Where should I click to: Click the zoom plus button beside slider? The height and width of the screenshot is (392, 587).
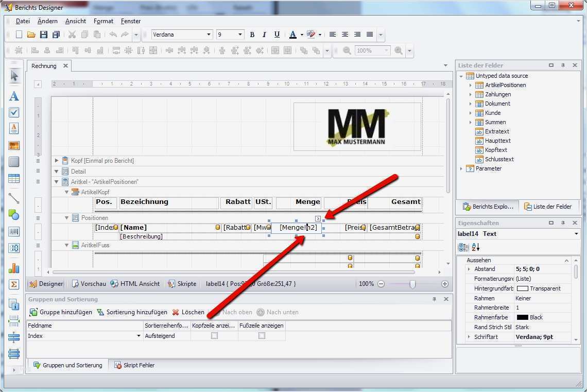click(445, 284)
